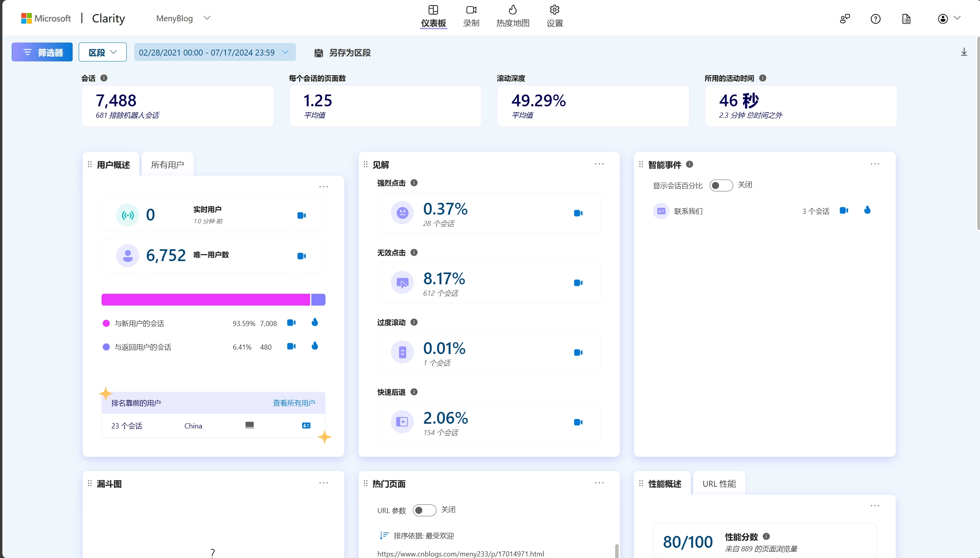
Task: Open more options for 性能概述 card
Action: point(875,506)
